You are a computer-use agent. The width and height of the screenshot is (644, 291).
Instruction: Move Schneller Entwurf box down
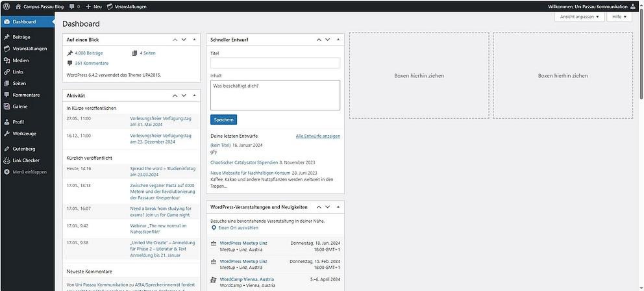[327, 40]
